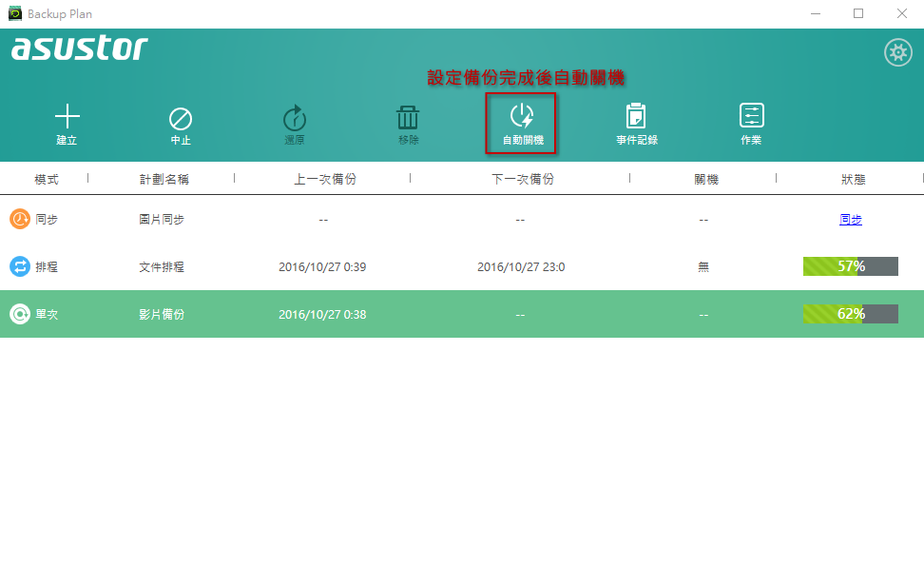
Task: Stop the backup with the 中止 icon
Action: [x=181, y=119]
